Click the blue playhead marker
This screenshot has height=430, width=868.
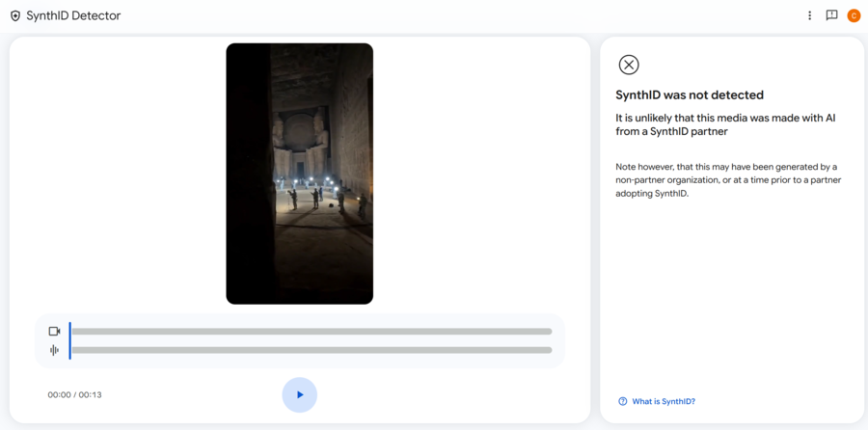coord(69,340)
